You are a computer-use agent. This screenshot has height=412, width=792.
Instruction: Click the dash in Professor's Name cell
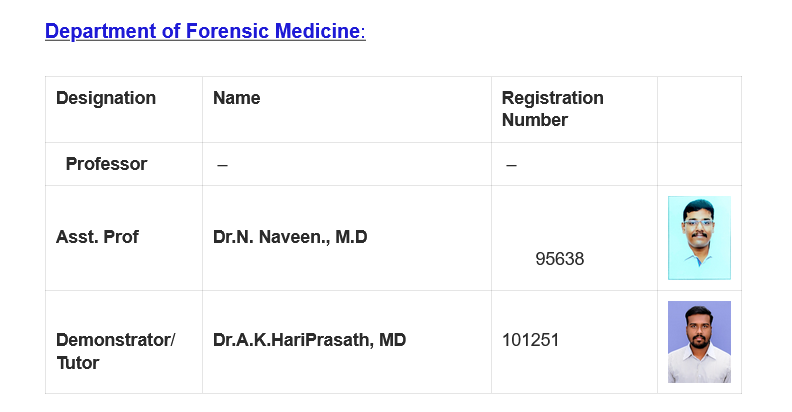point(222,165)
